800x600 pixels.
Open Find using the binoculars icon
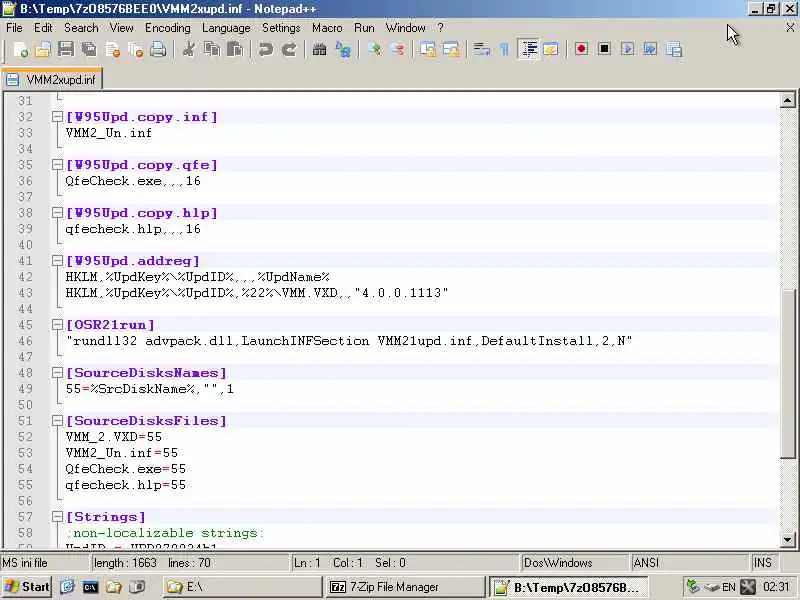pos(319,49)
